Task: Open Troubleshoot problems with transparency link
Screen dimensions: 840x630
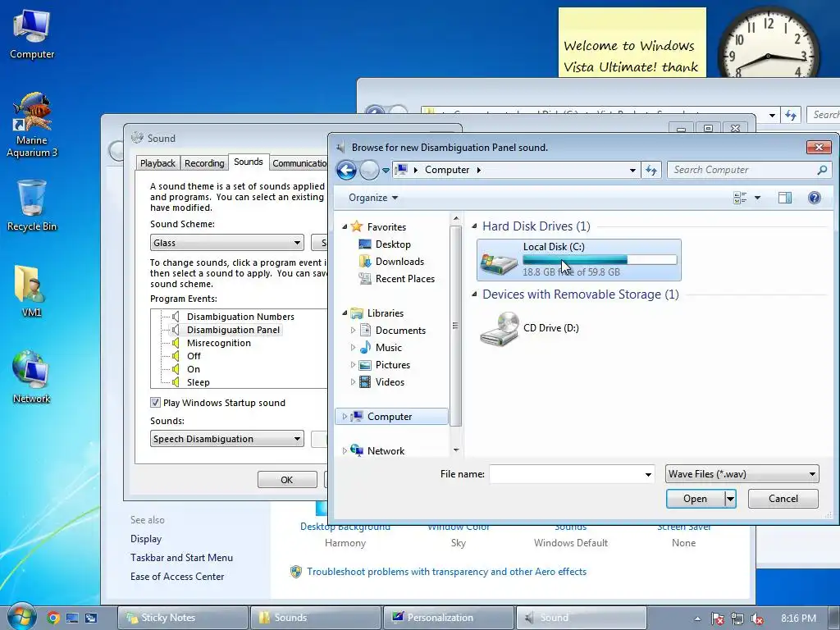Action: tap(446, 572)
